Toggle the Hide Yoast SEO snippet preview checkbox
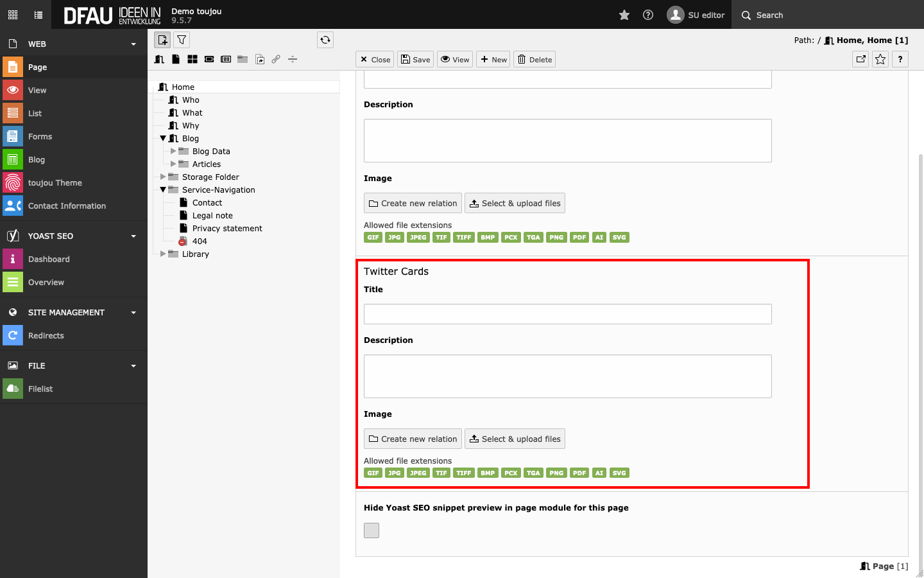This screenshot has width=924, height=578. click(x=372, y=530)
